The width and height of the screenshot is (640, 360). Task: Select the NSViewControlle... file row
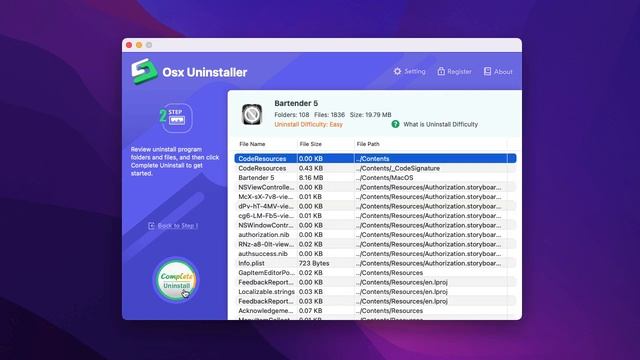tap(375, 187)
